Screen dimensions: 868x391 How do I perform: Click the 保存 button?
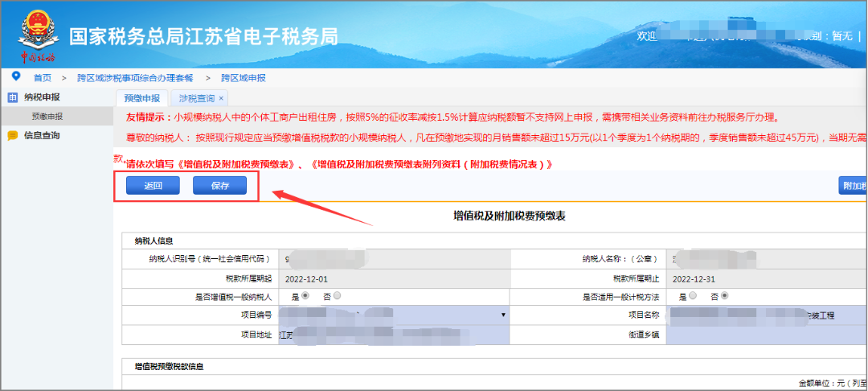tap(219, 186)
